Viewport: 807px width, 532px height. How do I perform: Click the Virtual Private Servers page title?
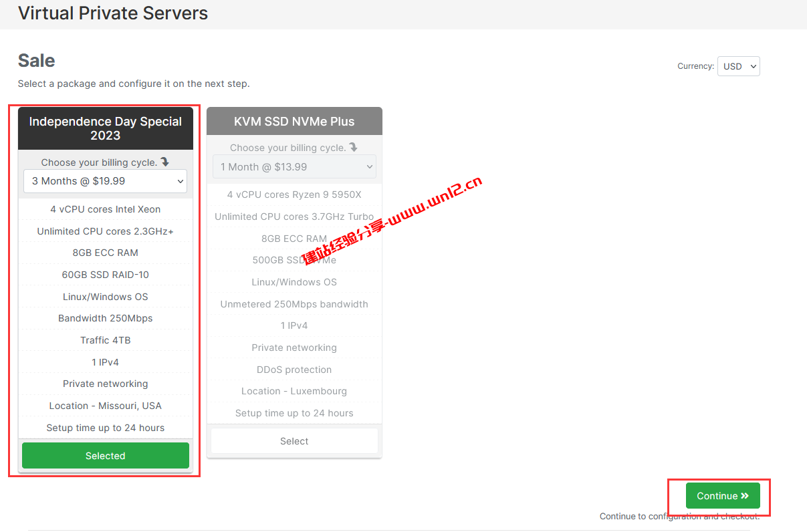(112, 13)
